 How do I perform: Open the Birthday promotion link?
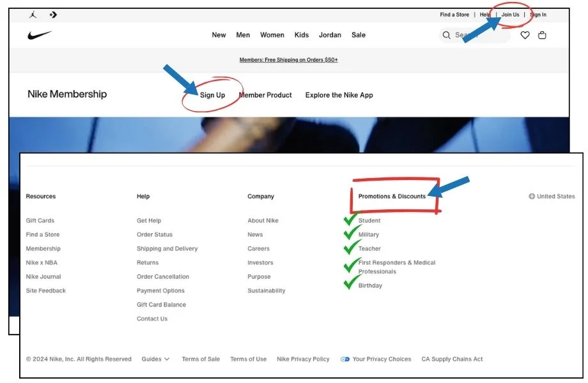(x=370, y=286)
